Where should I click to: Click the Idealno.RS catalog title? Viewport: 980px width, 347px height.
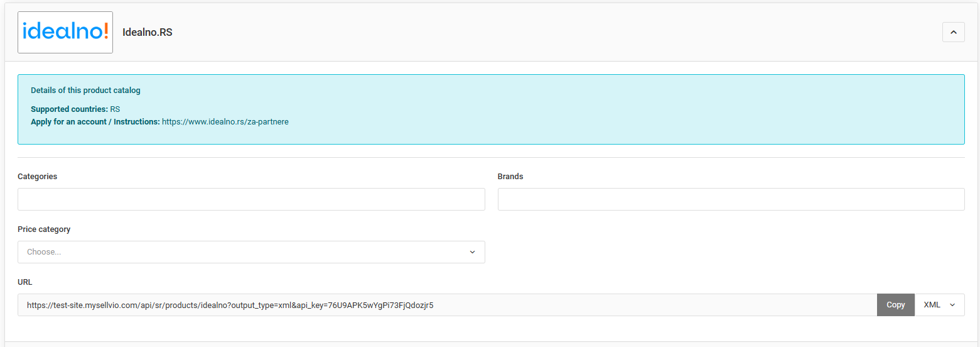tap(148, 32)
